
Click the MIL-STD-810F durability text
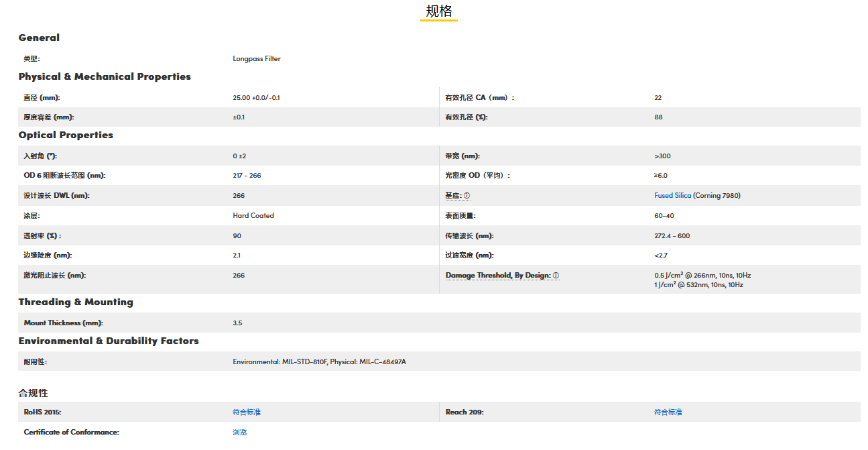pyautogui.click(x=304, y=362)
